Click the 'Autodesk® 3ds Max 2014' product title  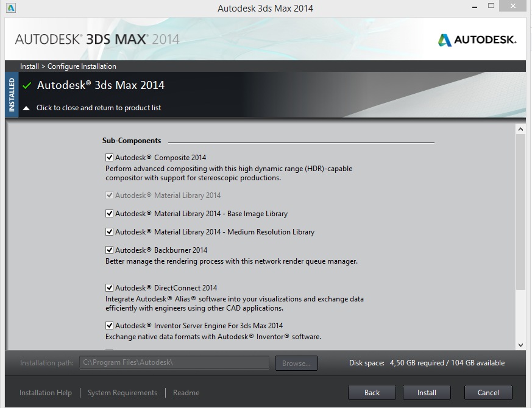pyautogui.click(x=101, y=85)
